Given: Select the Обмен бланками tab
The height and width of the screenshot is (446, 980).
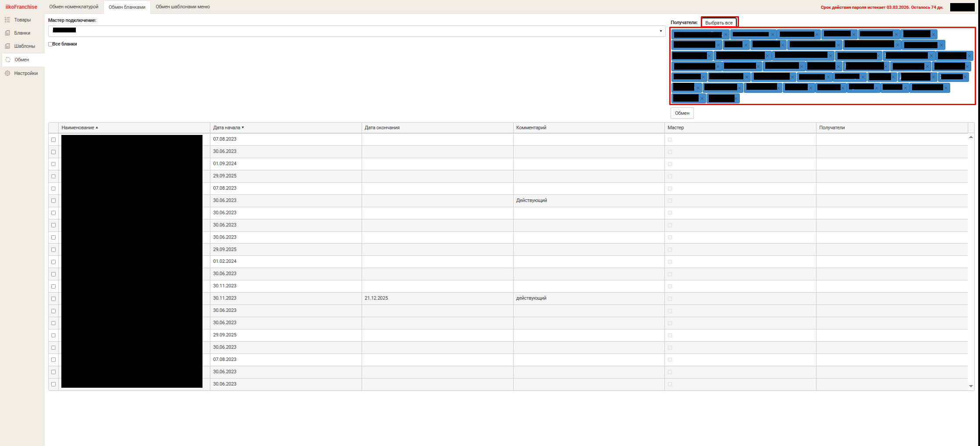Looking at the screenshot, I should point(127,7).
